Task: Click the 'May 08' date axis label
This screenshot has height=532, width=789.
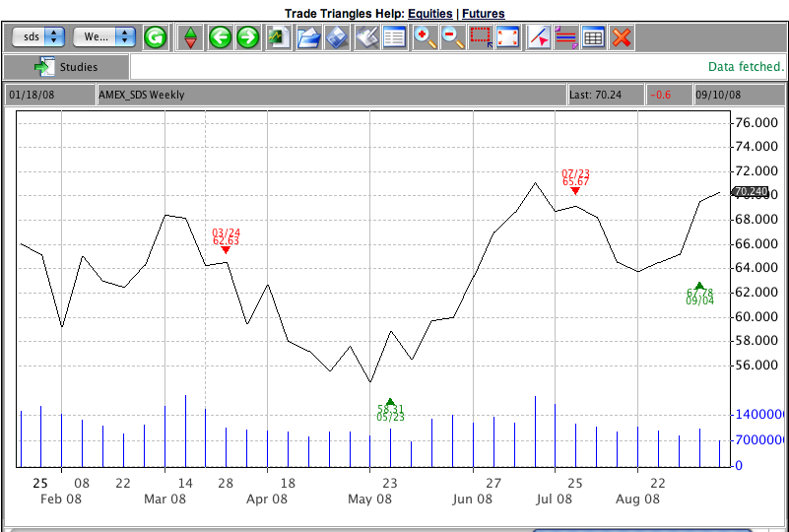Action: point(369,499)
